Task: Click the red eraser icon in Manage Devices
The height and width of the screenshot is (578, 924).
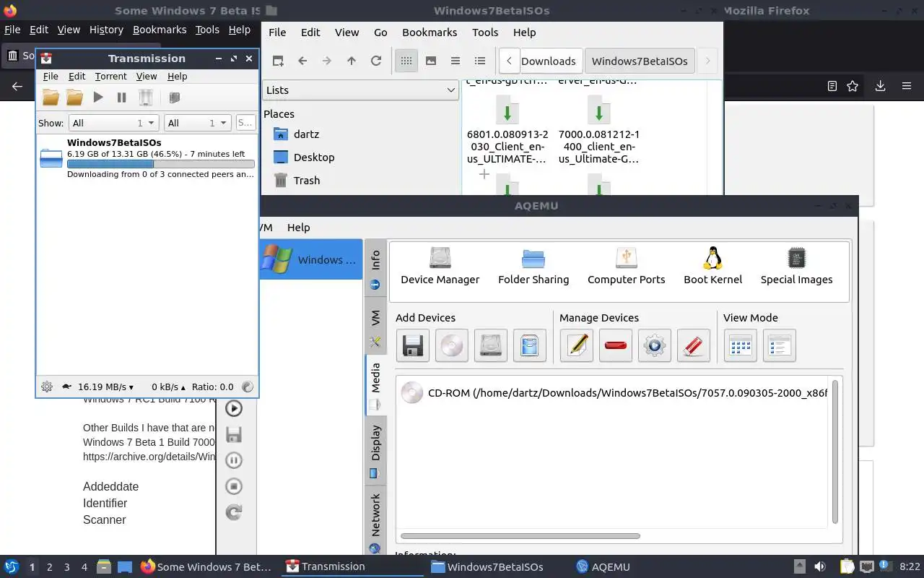Action: tap(694, 345)
